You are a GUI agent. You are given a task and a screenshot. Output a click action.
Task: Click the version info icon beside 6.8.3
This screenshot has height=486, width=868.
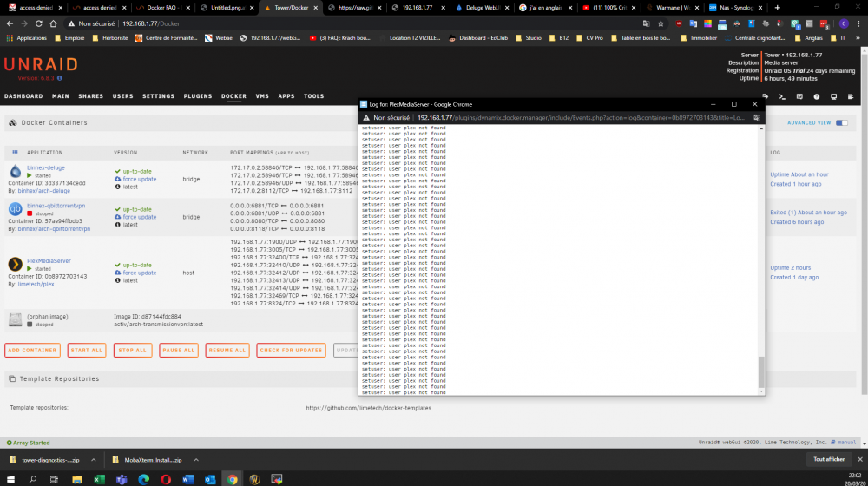click(x=60, y=78)
